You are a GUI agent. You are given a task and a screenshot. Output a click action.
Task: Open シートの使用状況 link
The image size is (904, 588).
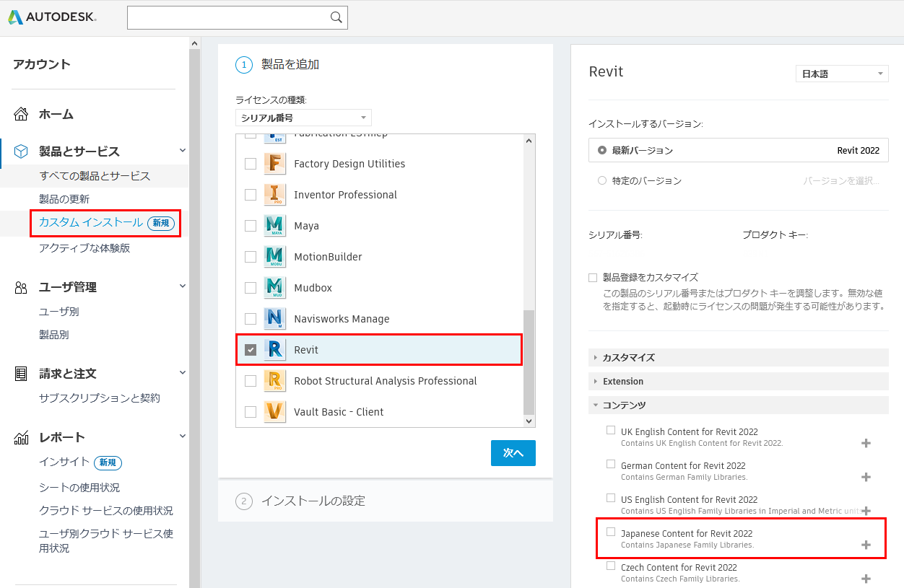click(x=79, y=488)
